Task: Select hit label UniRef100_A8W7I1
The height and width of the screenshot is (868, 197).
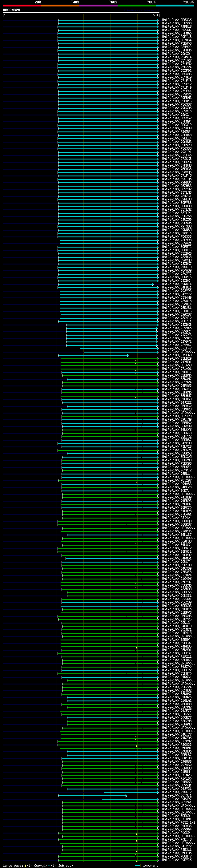Action: 177,321
